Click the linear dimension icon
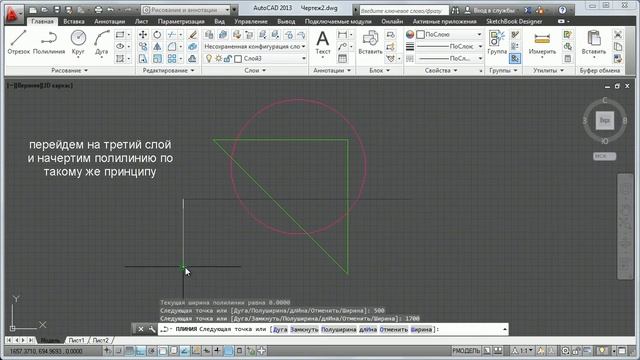The image size is (640, 360). coord(342,35)
